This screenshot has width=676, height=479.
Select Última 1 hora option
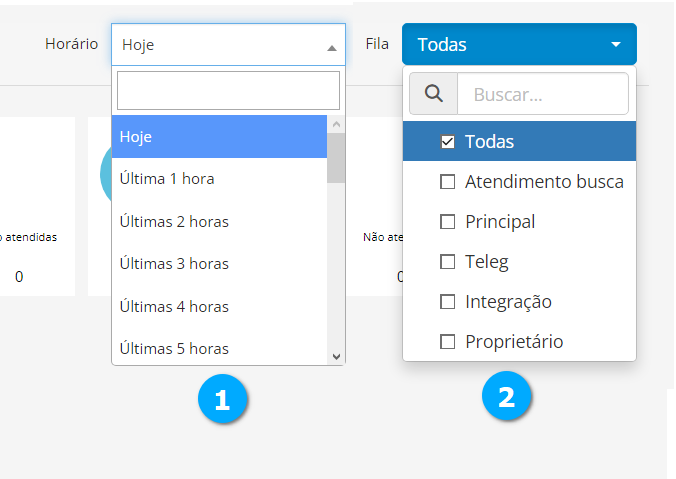click(219, 179)
